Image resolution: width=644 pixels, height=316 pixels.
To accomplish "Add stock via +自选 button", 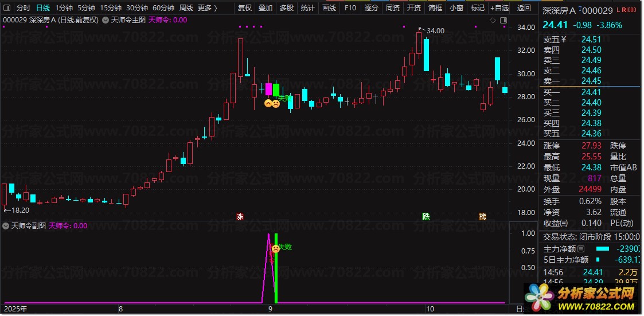I will [x=499, y=7].
